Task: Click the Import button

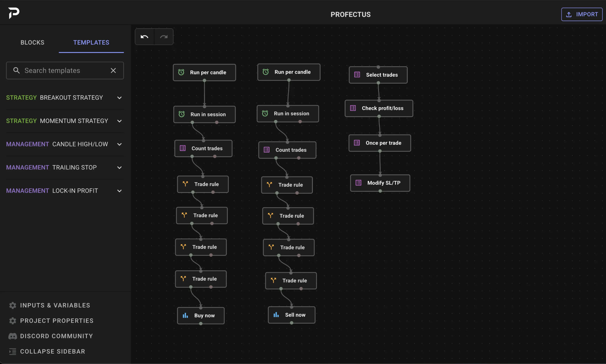Action: coord(582,14)
